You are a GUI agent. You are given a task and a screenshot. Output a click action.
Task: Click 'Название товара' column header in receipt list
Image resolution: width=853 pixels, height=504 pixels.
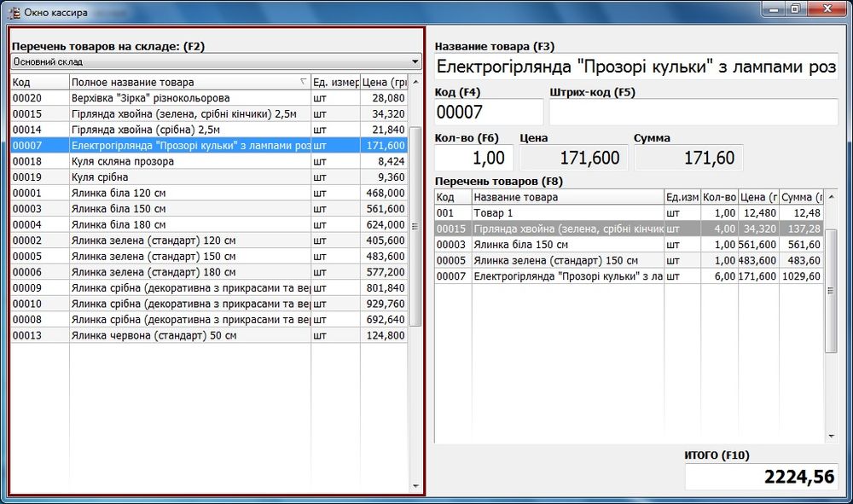568,197
